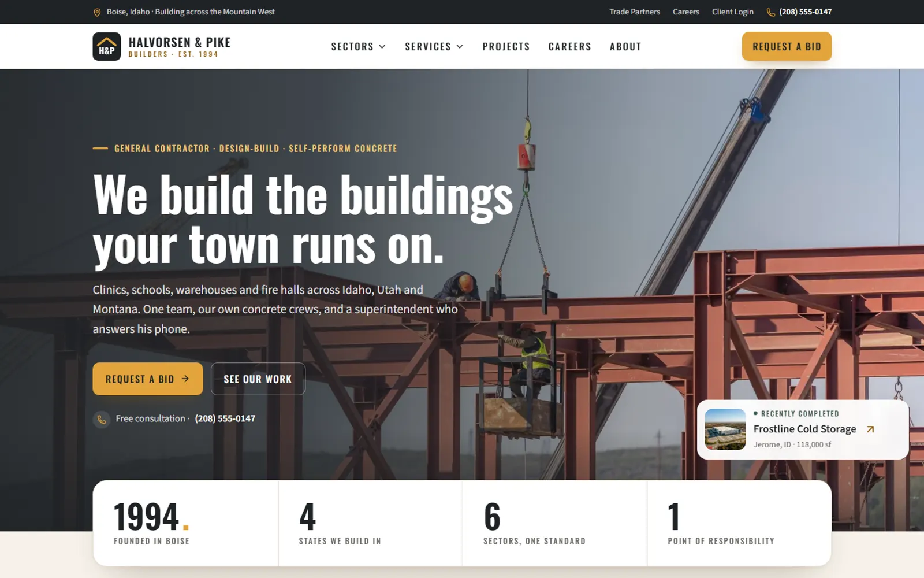The height and width of the screenshot is (578, 924).
Task: Click the Frostline Cold Storage title
Action: (805, 429)
